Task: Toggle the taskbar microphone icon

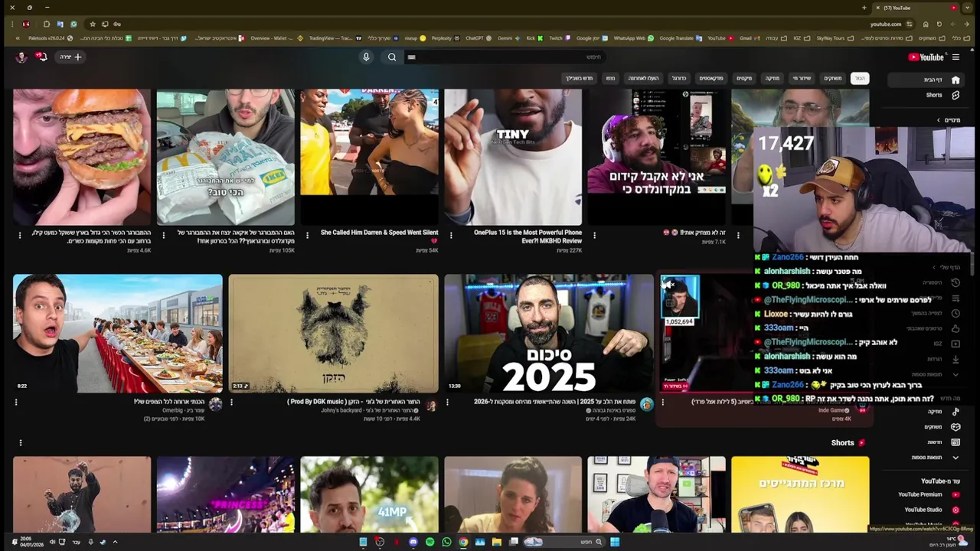Action: [90, 542]
